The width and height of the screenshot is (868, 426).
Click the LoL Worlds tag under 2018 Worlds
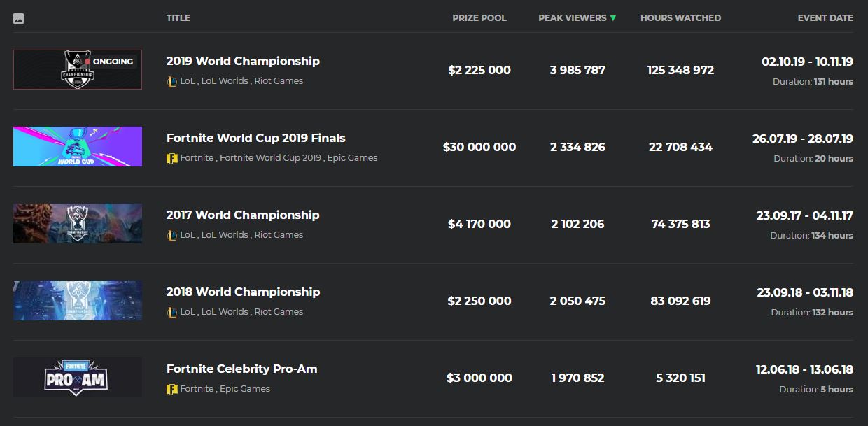(225, 312)
